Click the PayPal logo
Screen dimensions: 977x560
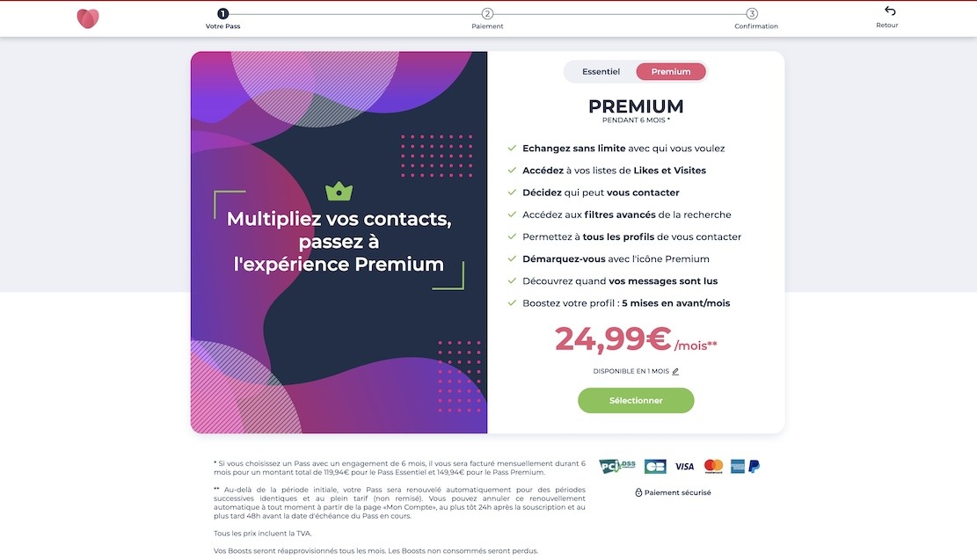pyautogui.click(x=754, y=466)
